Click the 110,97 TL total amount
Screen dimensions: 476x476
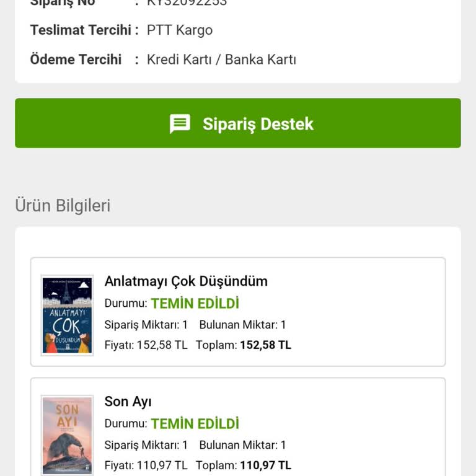coord(265,465)
